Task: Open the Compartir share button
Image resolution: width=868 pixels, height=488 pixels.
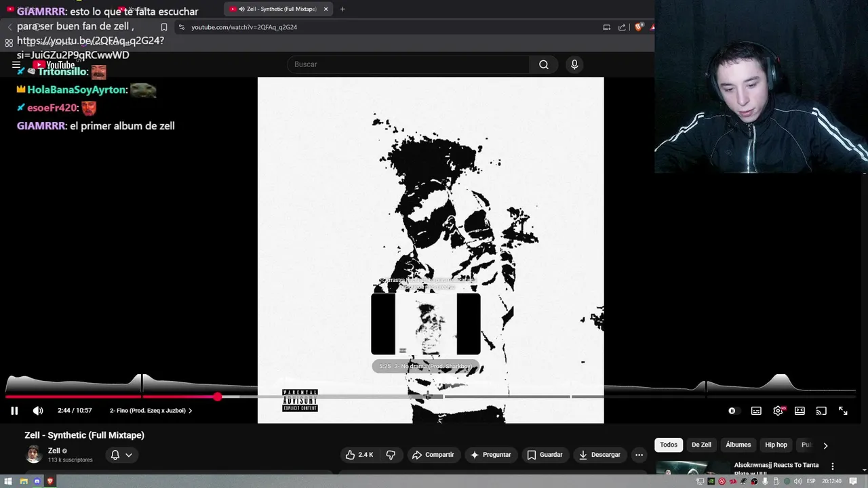Action: point(433,455)
